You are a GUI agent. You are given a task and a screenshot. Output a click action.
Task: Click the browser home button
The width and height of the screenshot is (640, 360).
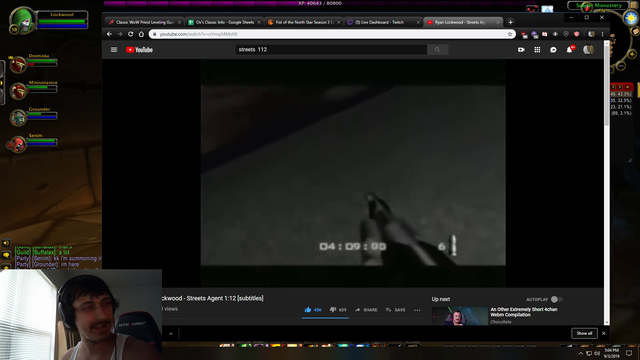141,34
